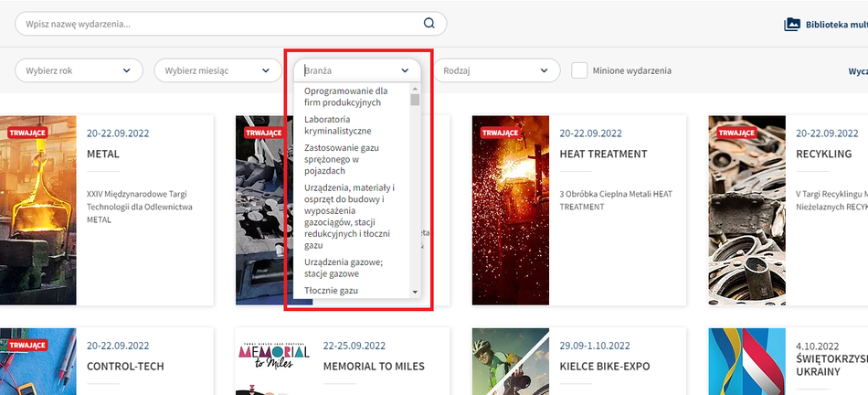The width and height of the screenshot is (868, 395).
Task: Click the TRWAJĄCE badge on HEAT TREATMENT card
Action: 500,132
